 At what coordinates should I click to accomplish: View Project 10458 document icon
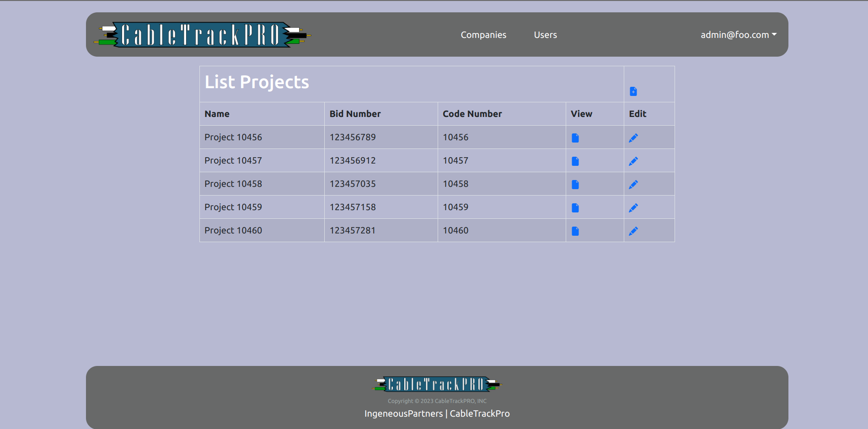point(575,185)
